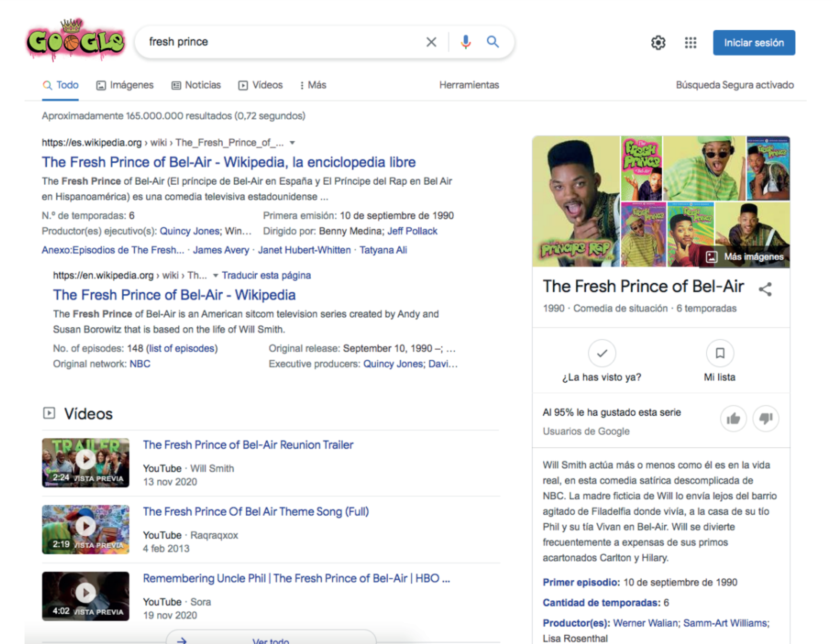The height and width of the screenshot is (644, 832).
Task: Click the magnifying glass search icon
Action: click(493, 42)
